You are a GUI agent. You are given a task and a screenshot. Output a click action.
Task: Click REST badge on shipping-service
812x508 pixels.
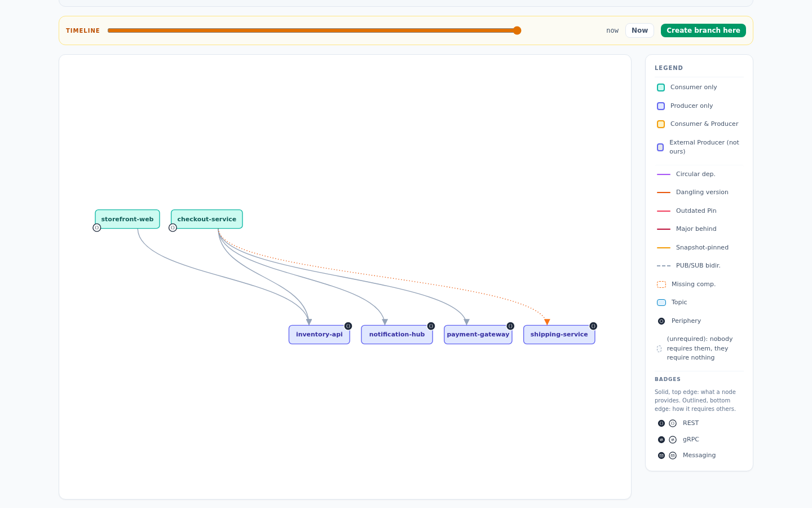(593, 326)
